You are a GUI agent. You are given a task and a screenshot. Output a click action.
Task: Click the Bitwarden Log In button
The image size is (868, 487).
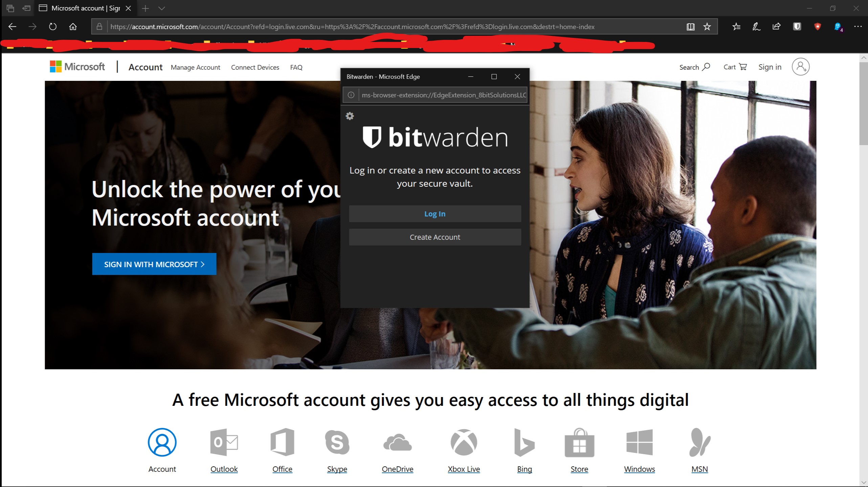[435, 214]
